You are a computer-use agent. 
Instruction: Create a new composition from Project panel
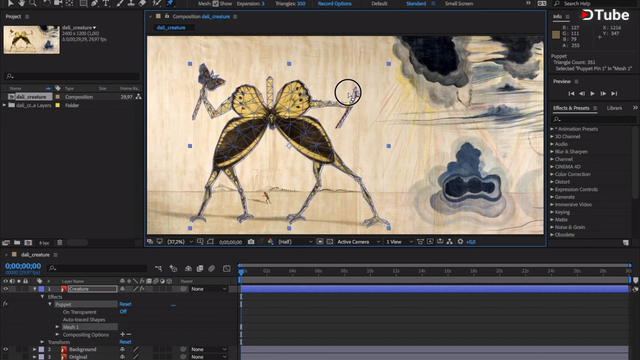click(x=28, y=242)
